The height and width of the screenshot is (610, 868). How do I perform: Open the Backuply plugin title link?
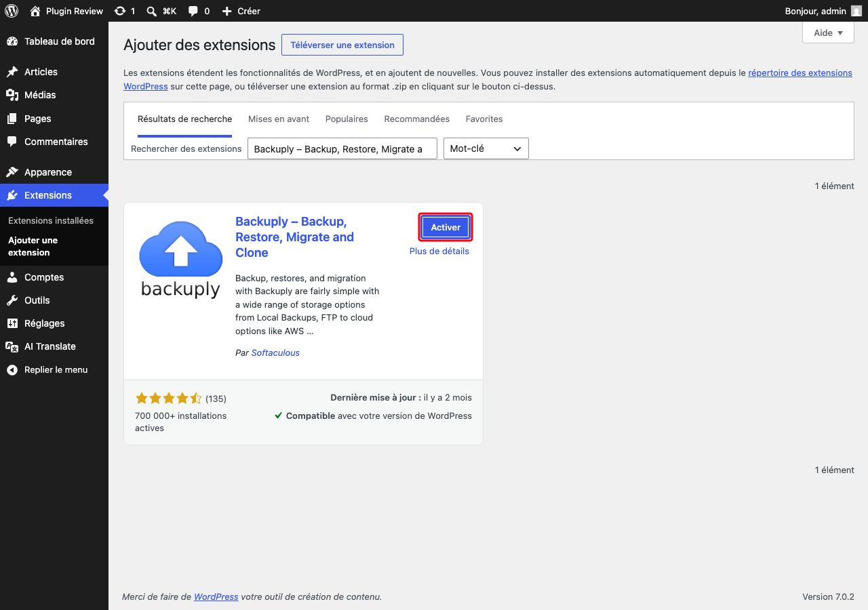pyautogui.click(x=295, y=237)
